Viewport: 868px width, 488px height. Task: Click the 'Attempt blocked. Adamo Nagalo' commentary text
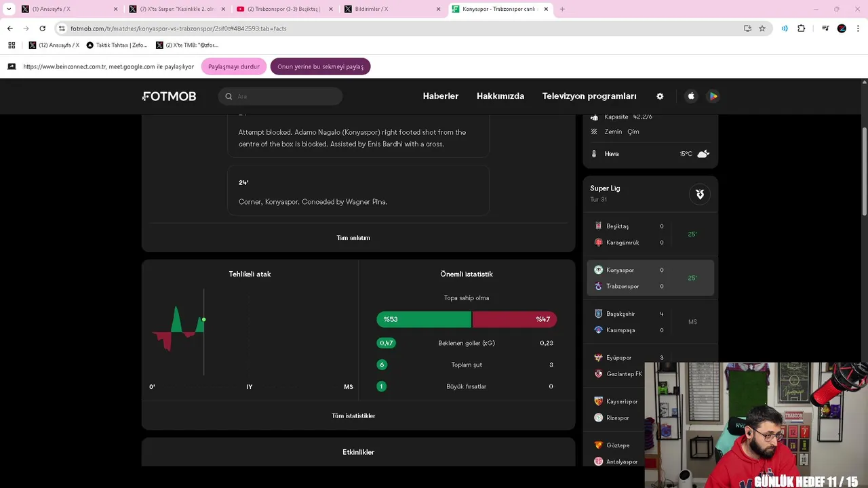point(352,138)
